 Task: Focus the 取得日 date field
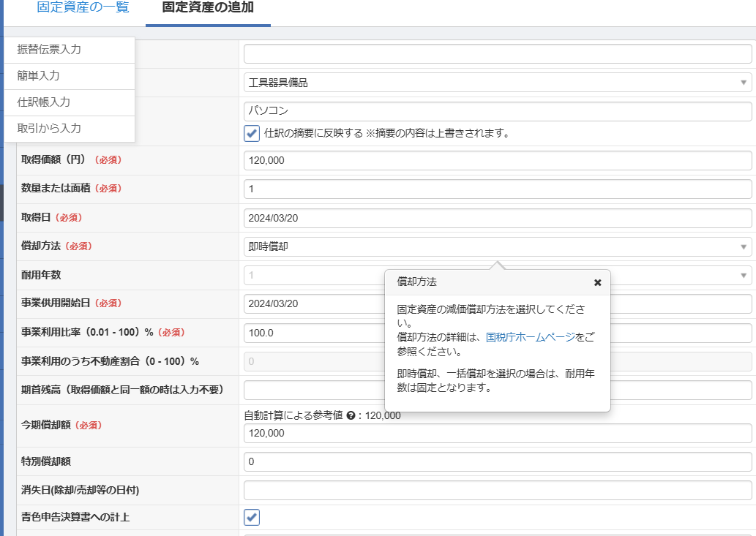[x=498, y=218]
